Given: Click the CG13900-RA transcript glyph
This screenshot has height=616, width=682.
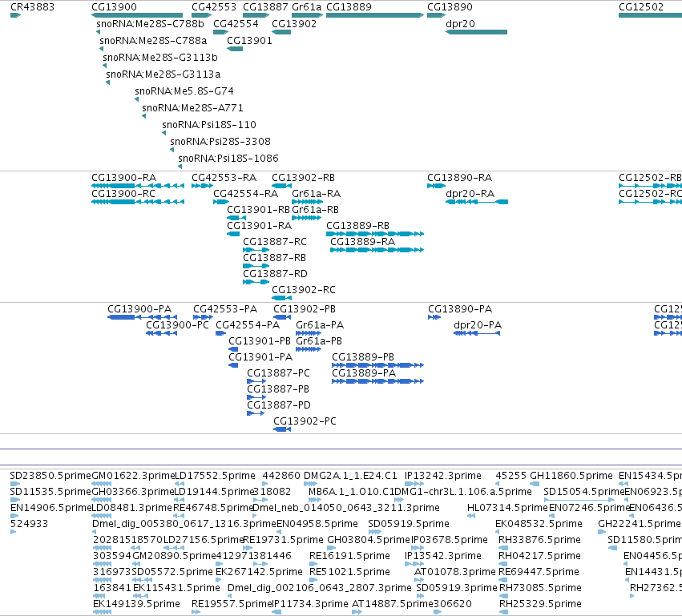Looking at the screenshot, I should pos(138,186).
